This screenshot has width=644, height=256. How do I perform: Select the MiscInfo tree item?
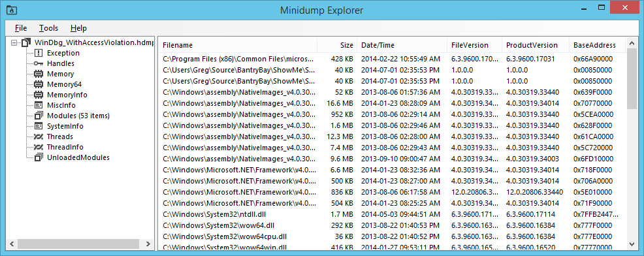coord(61,105)
